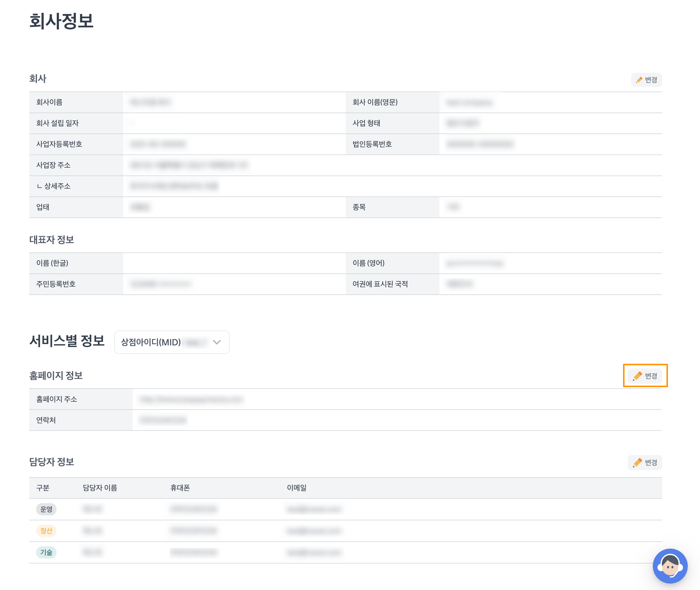
Task: Click the green 기술 role badge
Action: coord(46,552)
